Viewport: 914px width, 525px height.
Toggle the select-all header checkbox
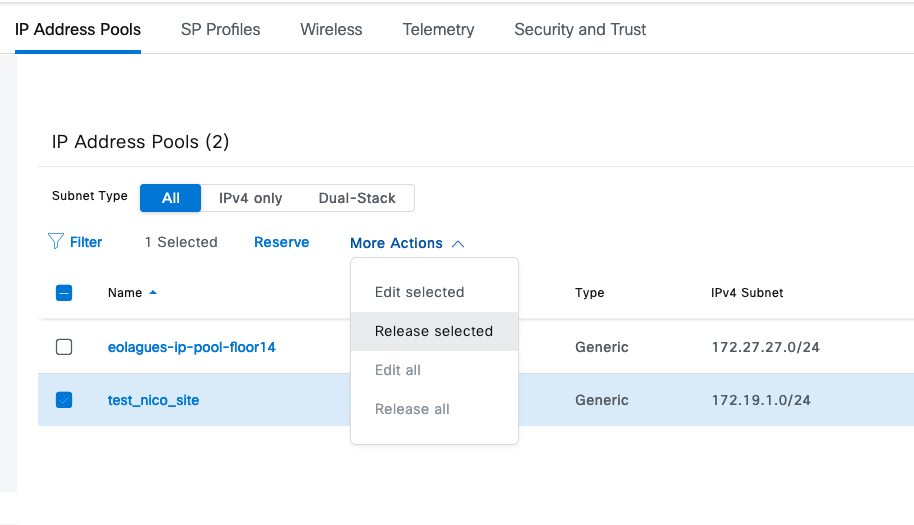(64, 293)
